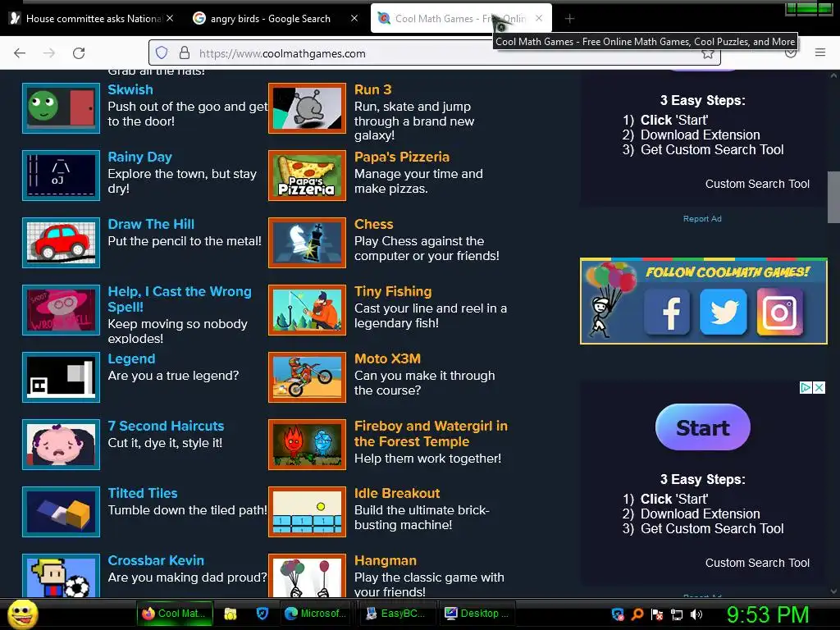Viewport: 840px width, 630px height.
Task: Click the Run 3 title link
Action: pyautogui.click(x=373, y=89)
